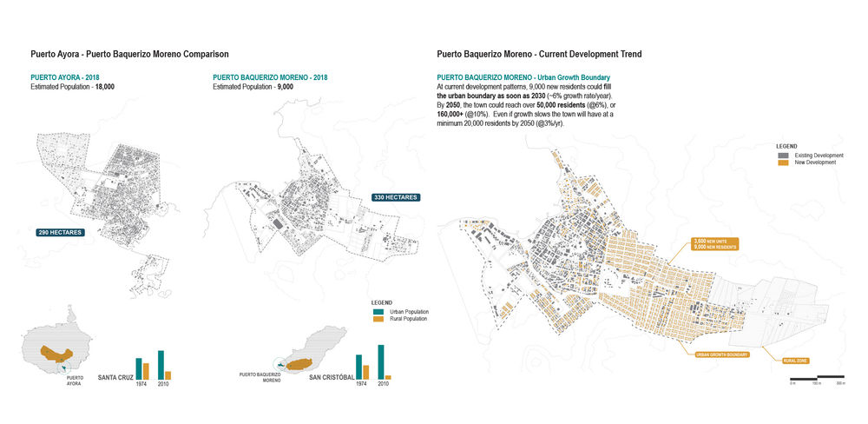Click the '290 HECTARES' label
The height and width of the screenshot is (424, 868).
point(61,233)
